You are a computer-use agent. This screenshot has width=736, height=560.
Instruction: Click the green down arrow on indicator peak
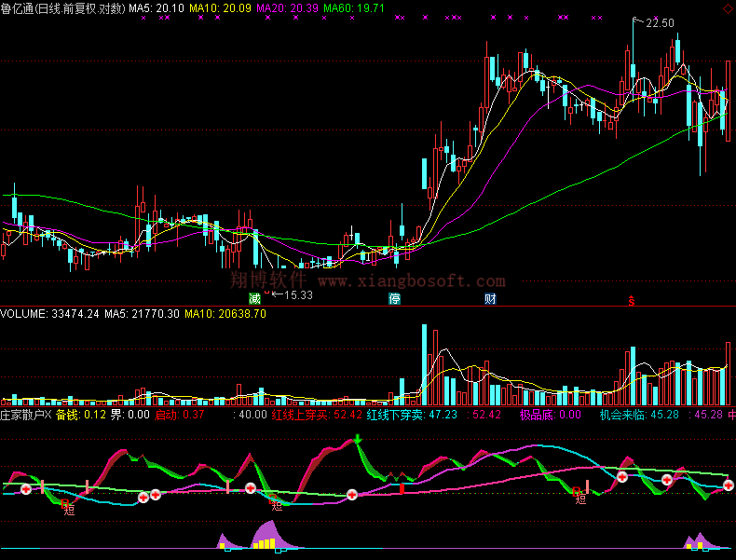click(359, 439)
